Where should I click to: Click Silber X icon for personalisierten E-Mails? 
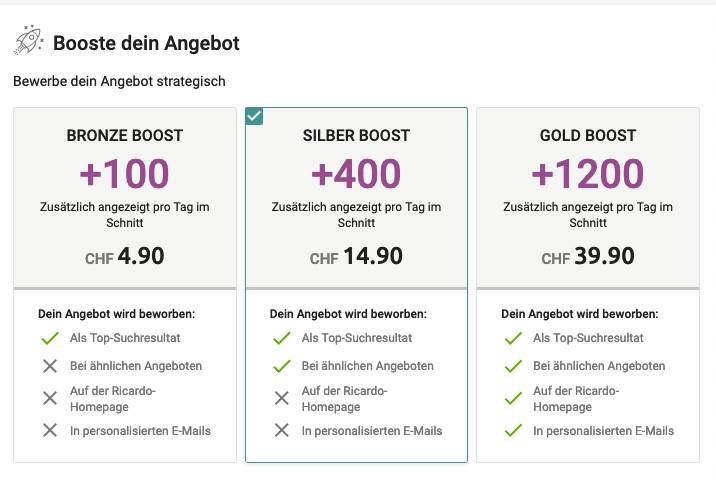pyautogui.click(x=282, y=431)
